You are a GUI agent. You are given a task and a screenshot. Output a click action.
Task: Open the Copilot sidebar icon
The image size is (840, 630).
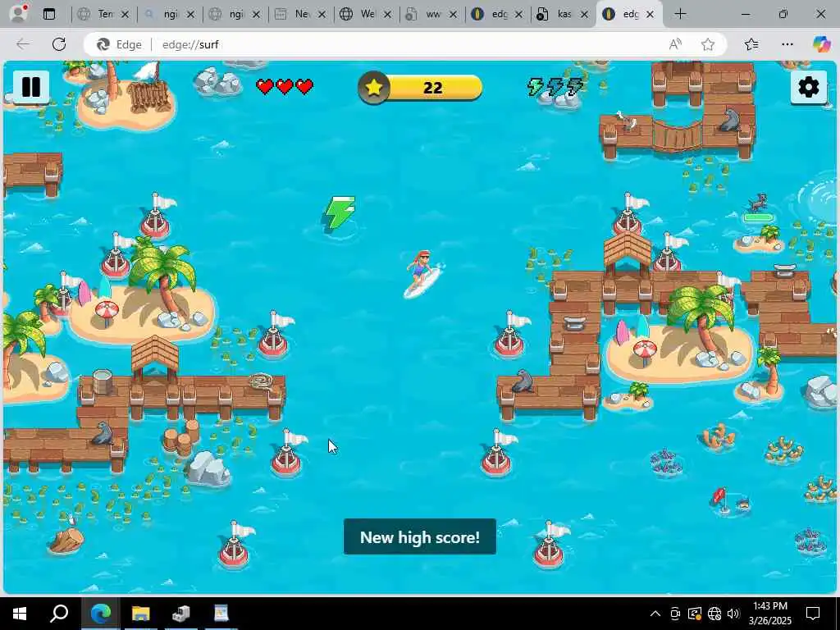pos(820,44)
